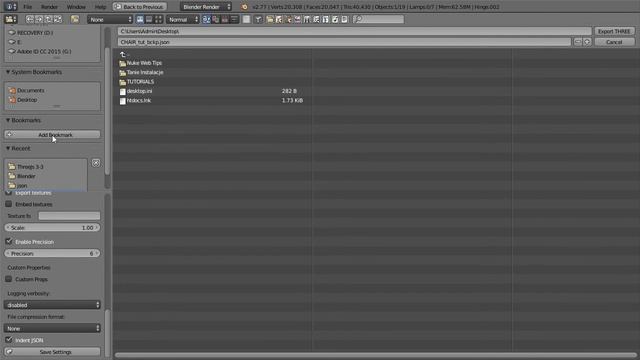The width and height of the screenshot is (640, 360).
Task: Decrement the filename number with minus button
Action: click(x=578, y=42)
